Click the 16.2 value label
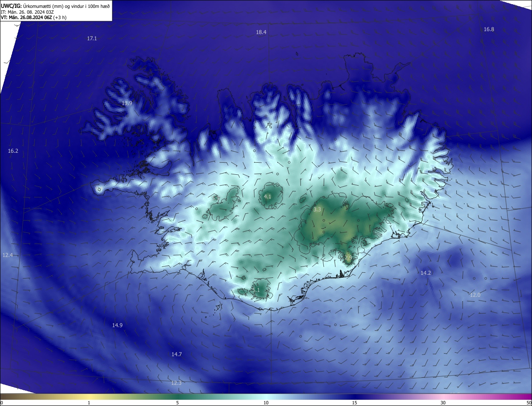Screen dimensions: 532x406 click(13, 151)
